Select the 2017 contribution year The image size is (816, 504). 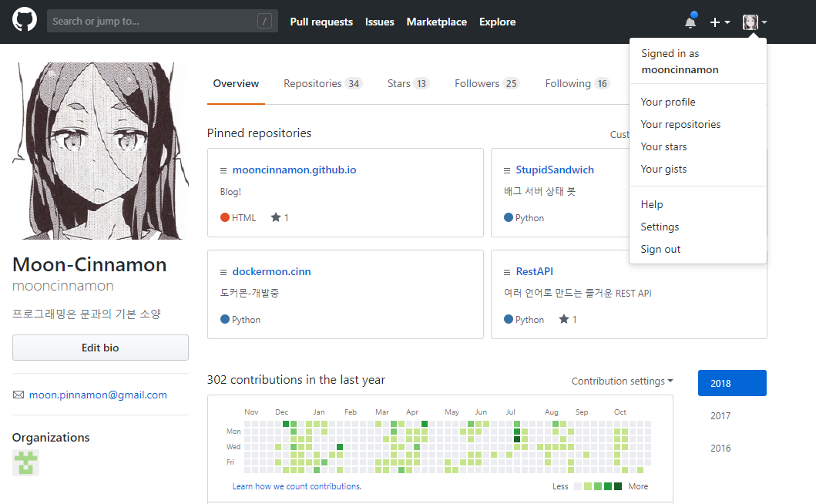720,415
